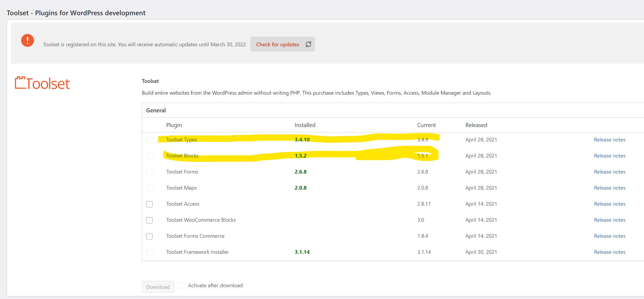Open Release notes for Toolset Types
644x299 pixels.
click(609, 140)
